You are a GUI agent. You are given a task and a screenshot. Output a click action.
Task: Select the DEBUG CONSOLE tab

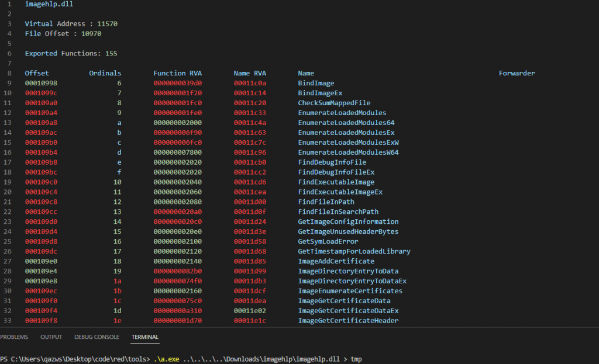point(97,337)
